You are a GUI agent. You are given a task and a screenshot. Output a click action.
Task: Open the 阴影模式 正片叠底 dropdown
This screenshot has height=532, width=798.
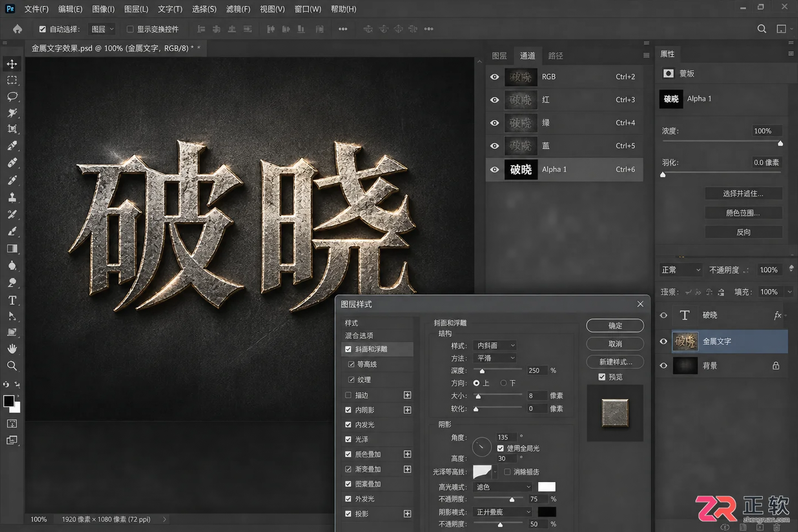pos(503,512)
